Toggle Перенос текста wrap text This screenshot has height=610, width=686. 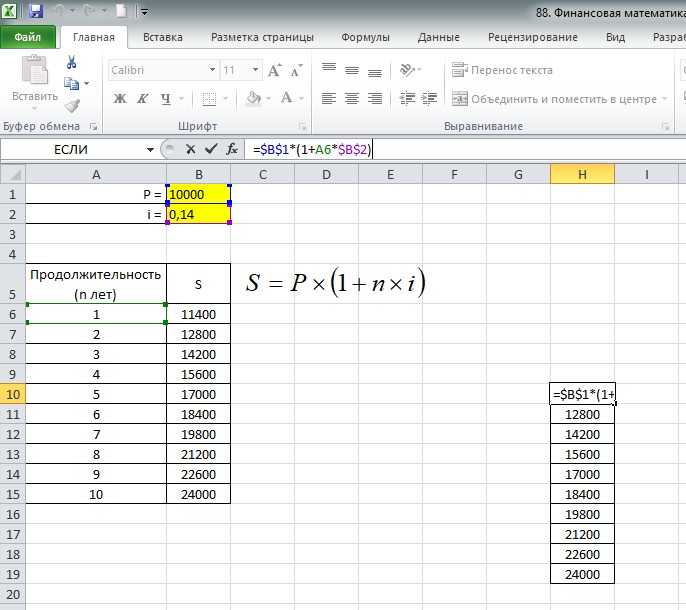pos(502,70)
